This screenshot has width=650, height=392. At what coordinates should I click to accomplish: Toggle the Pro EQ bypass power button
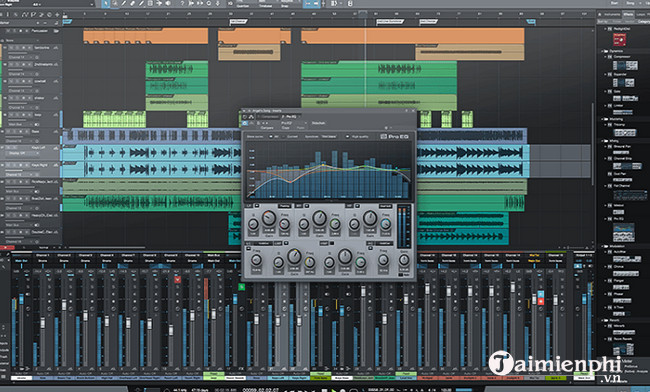(x=245, y=123)
